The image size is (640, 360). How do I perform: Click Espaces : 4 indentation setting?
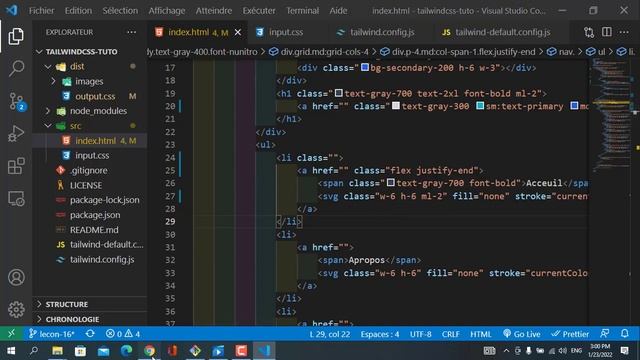380,334
